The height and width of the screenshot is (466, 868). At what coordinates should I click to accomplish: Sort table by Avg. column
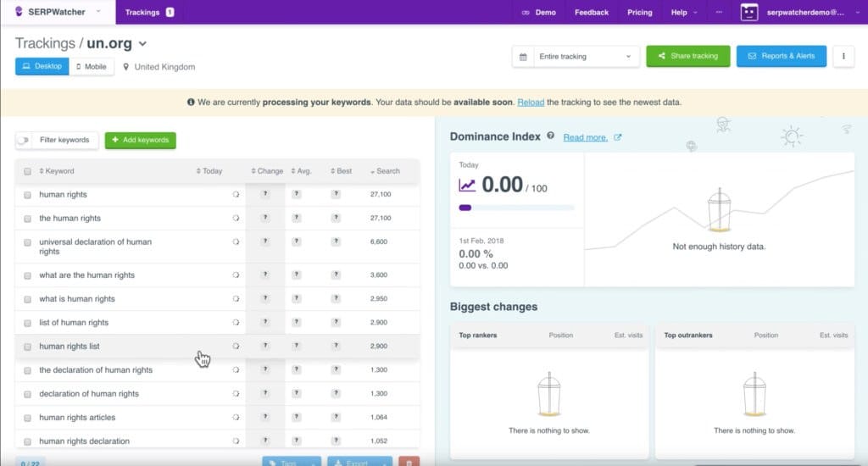coord(301,171)
